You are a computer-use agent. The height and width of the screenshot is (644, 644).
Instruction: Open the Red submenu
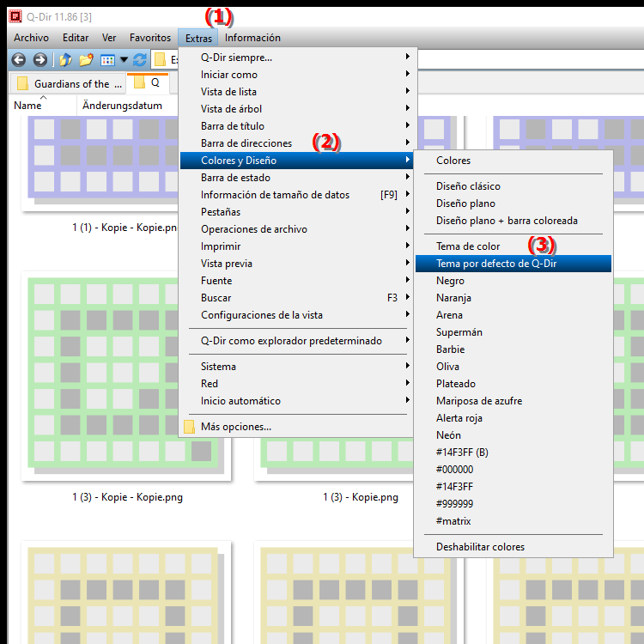[x=296, y=384]
